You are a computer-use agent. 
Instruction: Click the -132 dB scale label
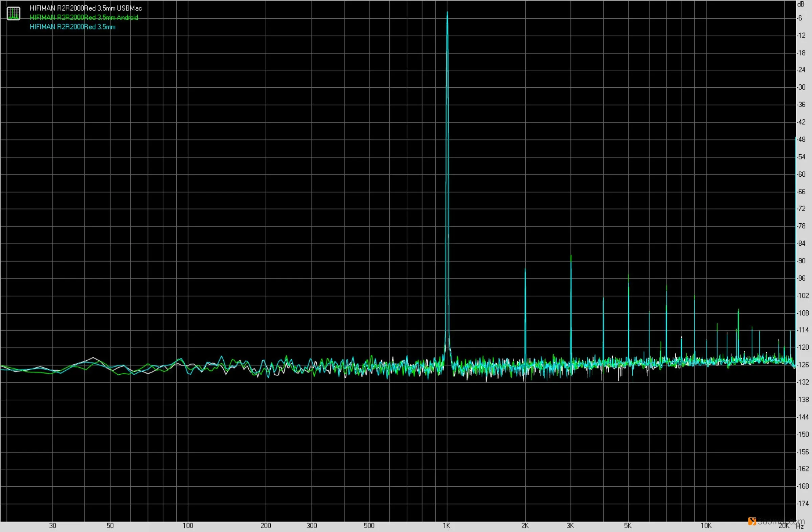coord(803,382)
